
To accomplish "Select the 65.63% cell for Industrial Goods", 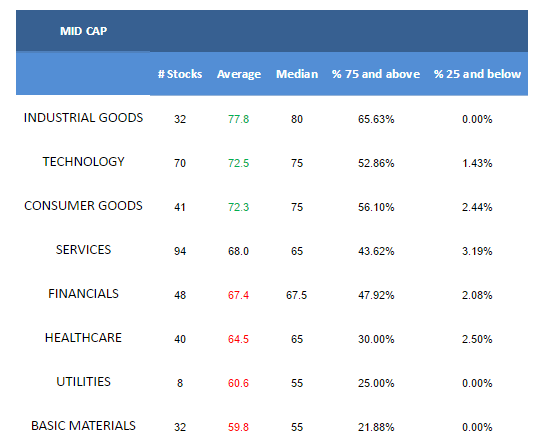I will tap(376, 119).
